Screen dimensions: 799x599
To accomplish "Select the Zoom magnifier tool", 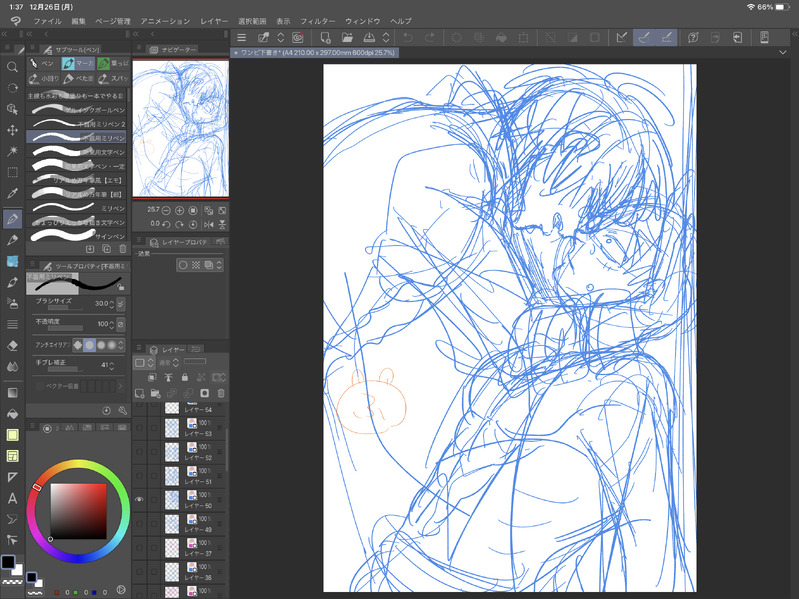I will point(12,67).
